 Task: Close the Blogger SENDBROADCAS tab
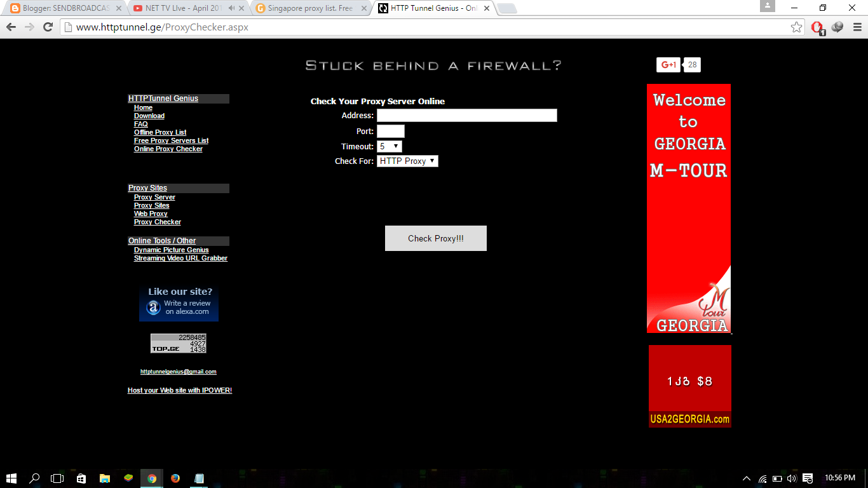[x=118, y=8]
